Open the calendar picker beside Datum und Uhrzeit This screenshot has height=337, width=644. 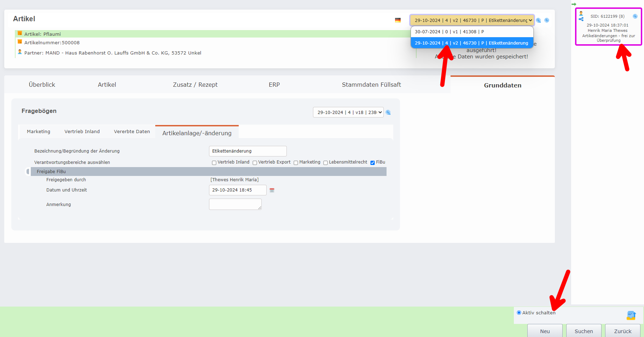pos(272,190)
